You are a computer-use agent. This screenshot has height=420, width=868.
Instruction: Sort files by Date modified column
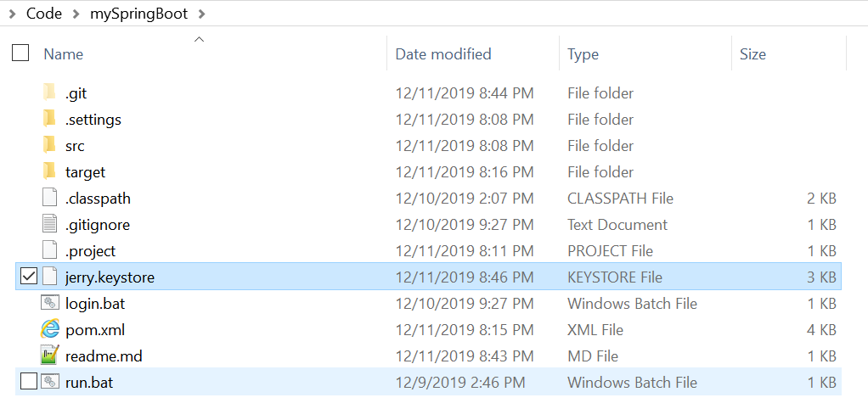tap(443, 54)
